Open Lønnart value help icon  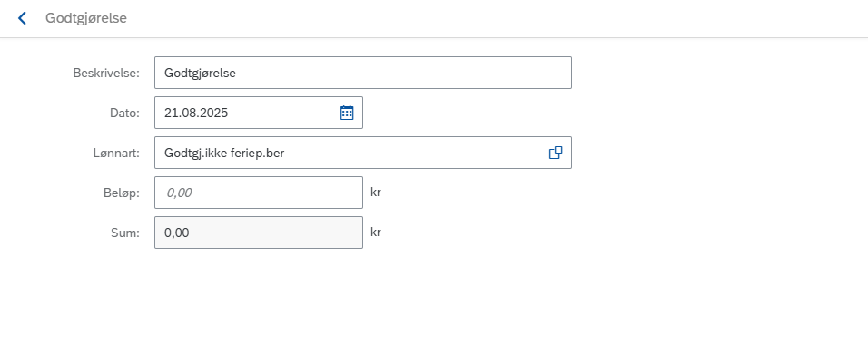(556, 153)
